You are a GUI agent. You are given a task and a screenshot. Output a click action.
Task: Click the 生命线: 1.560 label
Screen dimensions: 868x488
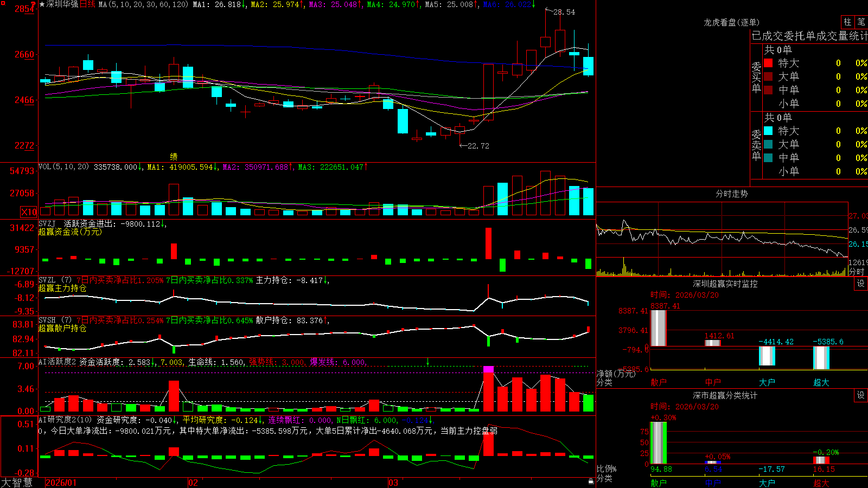216,362
